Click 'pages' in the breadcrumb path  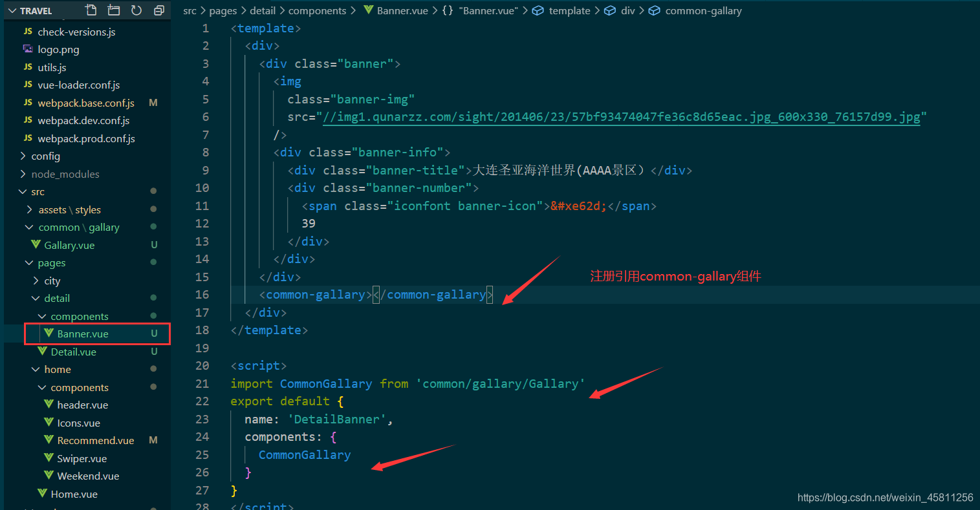[223, 11]
